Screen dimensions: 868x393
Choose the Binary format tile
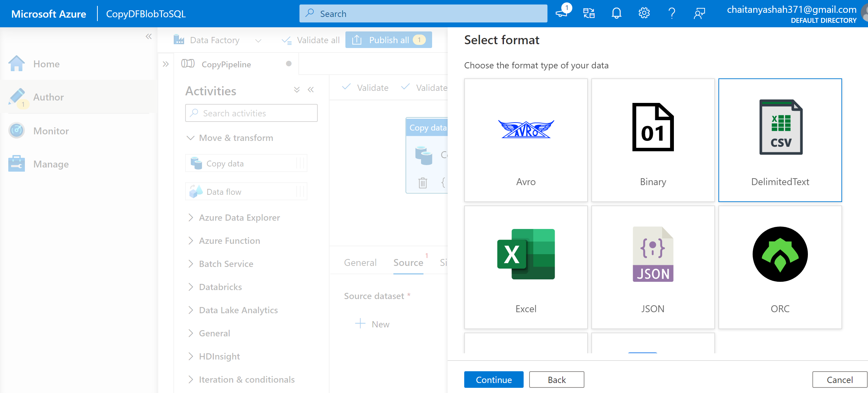point(653,140)
